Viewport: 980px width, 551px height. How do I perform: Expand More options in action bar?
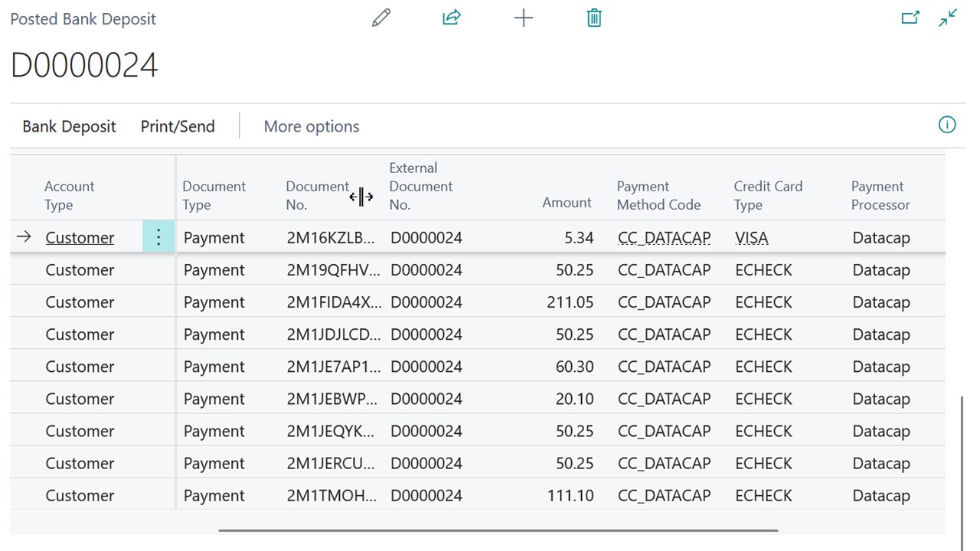coord(311,126)
